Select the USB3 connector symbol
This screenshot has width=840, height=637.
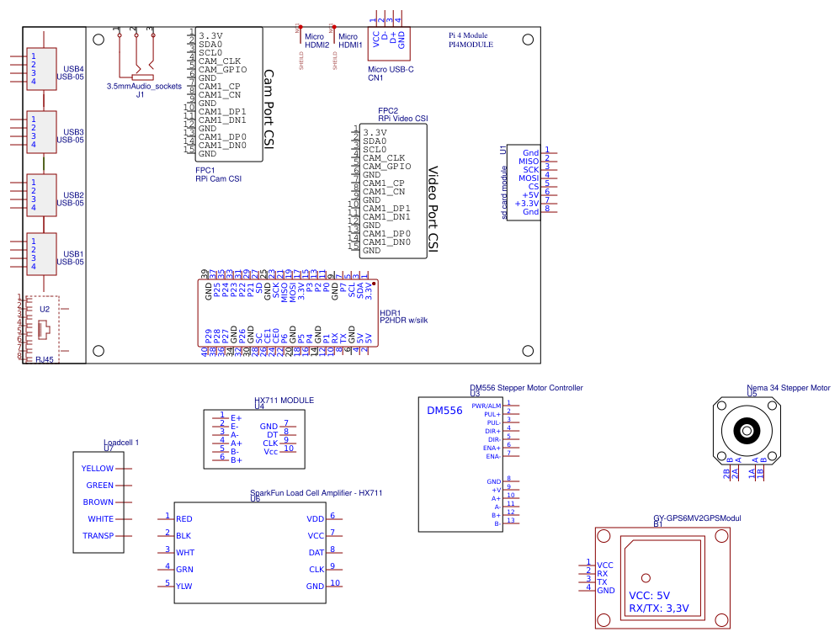coord(42,132)
